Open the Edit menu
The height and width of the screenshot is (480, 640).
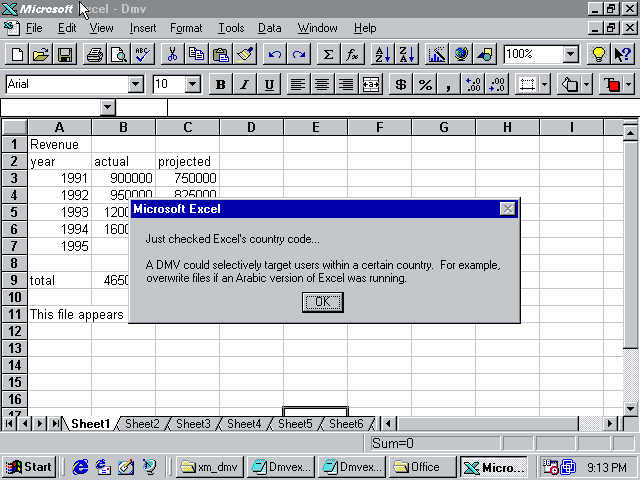67,28
